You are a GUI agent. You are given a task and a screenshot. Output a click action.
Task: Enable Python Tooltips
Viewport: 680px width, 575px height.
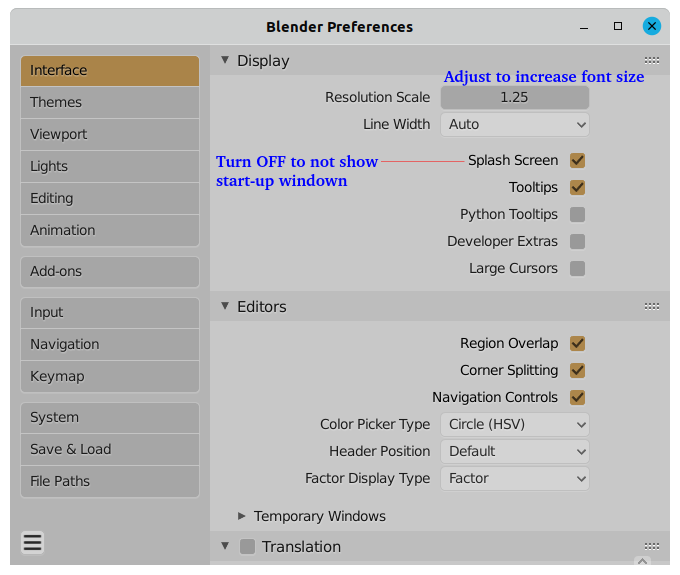pos(577,214)
